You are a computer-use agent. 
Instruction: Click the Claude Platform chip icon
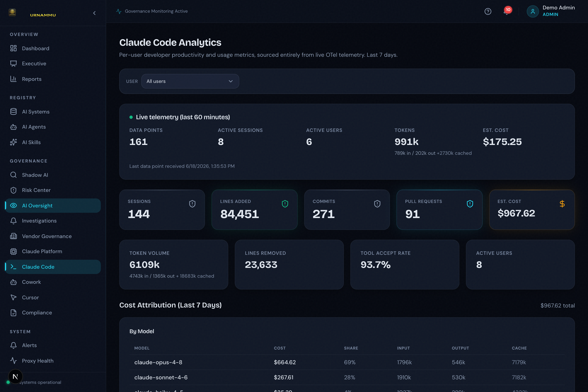coord(13,252)
